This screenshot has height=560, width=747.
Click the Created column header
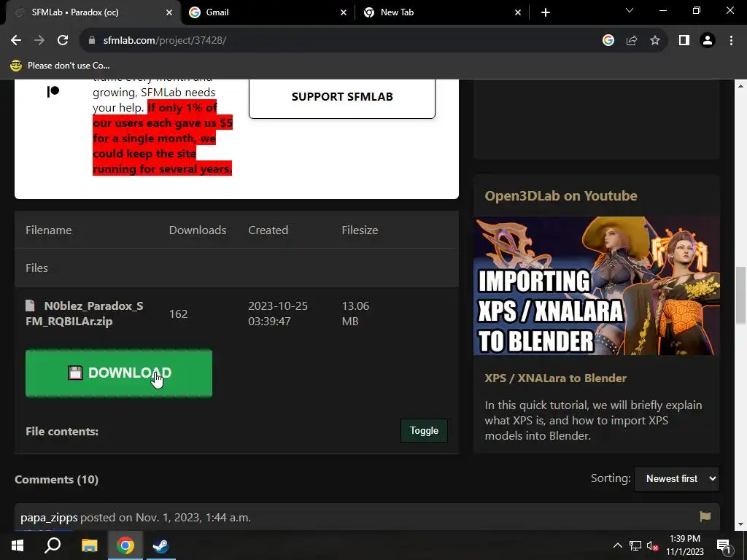pos(268,230)
